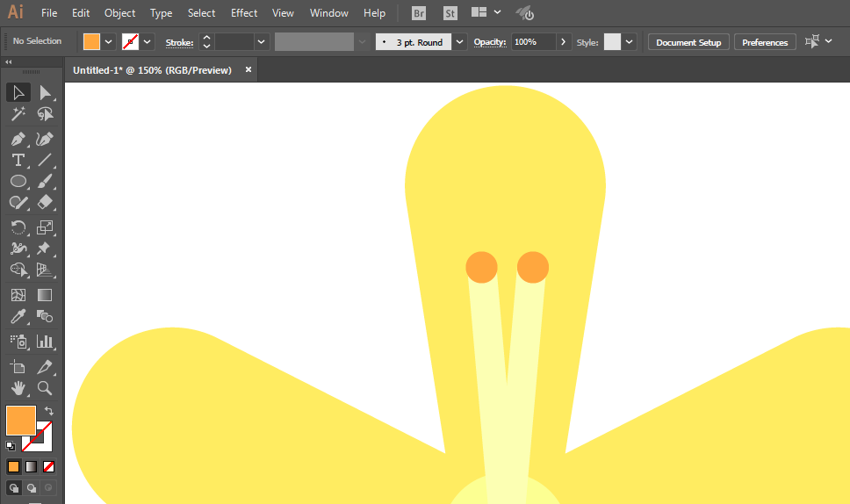Set paint mode to None
The width and height of the screenshot is (850, 504).
[x=49, y=466]
